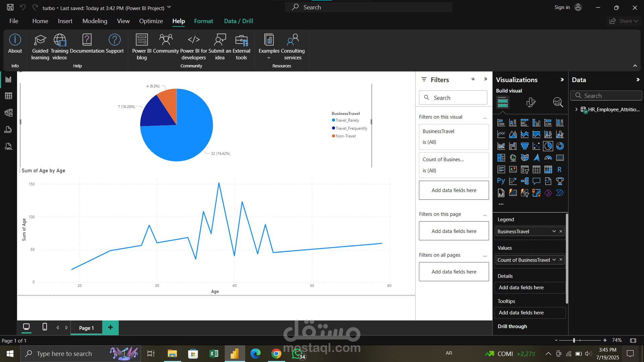Open TMDL view
Viewport: 644px width, 362px height.
8,146
